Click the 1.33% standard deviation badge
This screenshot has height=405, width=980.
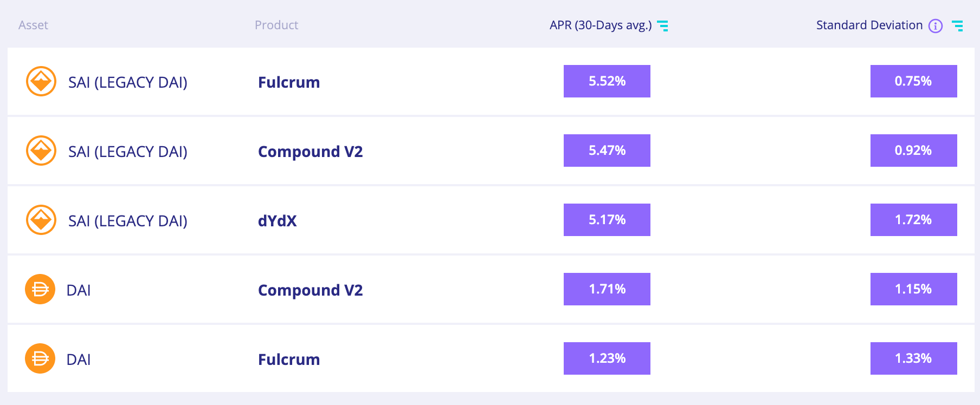click(913, 358)
